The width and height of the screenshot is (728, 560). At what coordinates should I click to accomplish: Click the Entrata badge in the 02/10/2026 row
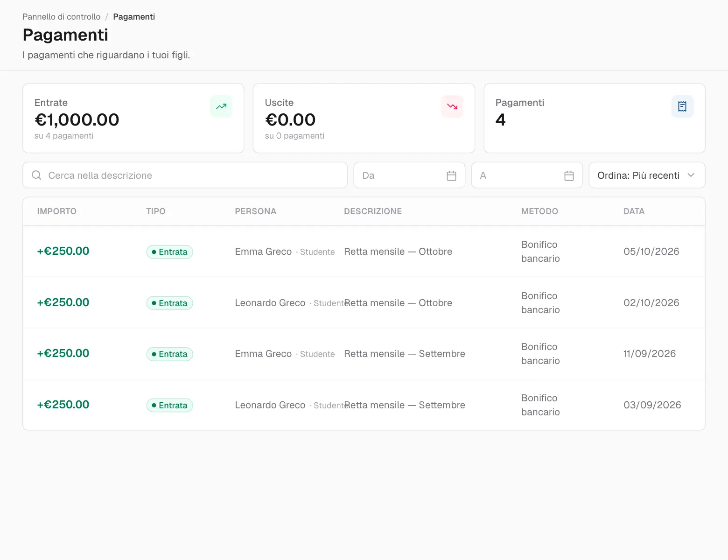[169, 303]
